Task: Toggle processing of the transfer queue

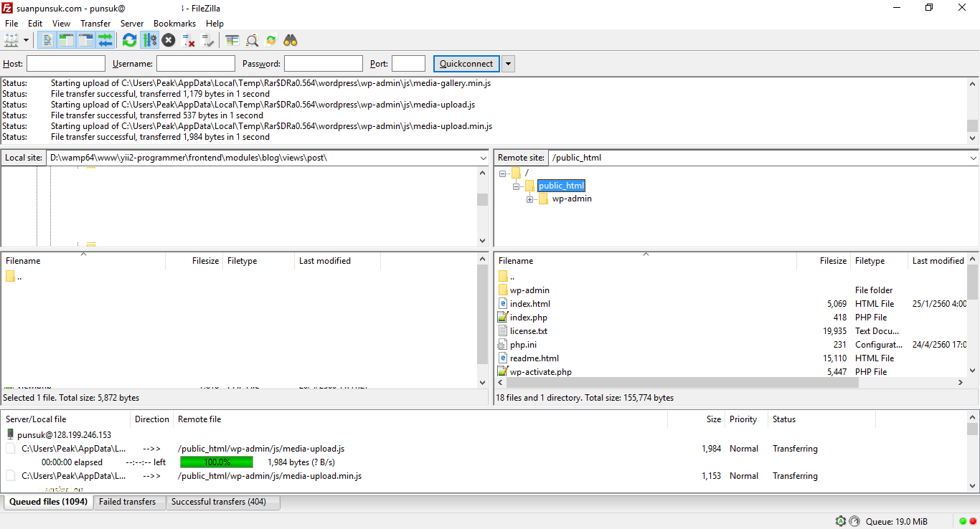Action: (x=149, y=40)
